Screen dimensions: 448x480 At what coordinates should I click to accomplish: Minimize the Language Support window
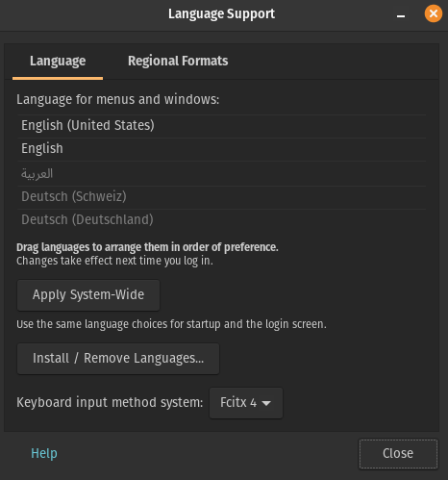(401, 14)
